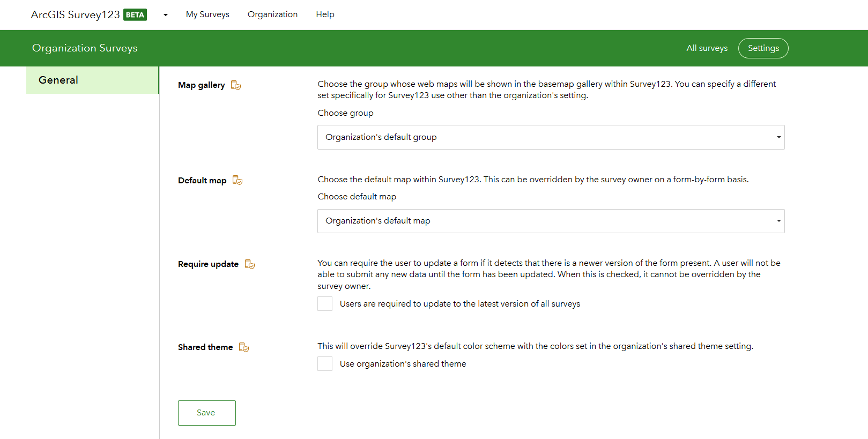Select the General settings tab
The width and height of the screenshot is (868, 439).
[93, 80]
